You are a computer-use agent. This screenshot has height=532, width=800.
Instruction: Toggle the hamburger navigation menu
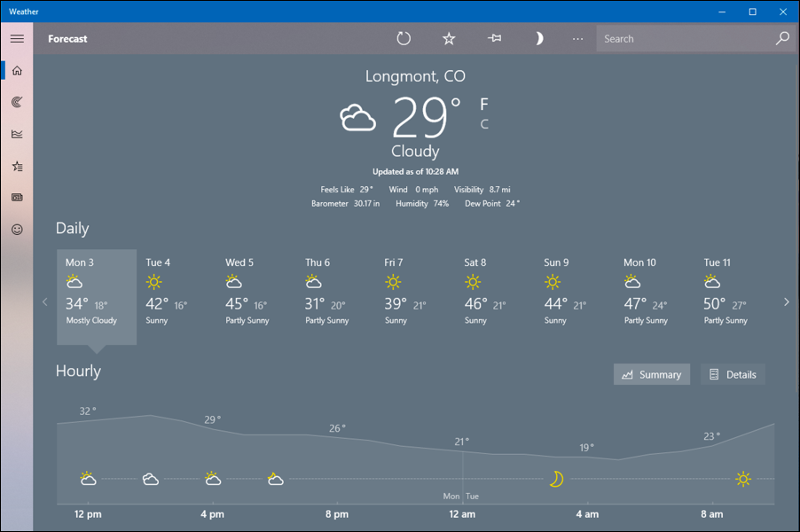pyautogui.click(x=16, y=38)
